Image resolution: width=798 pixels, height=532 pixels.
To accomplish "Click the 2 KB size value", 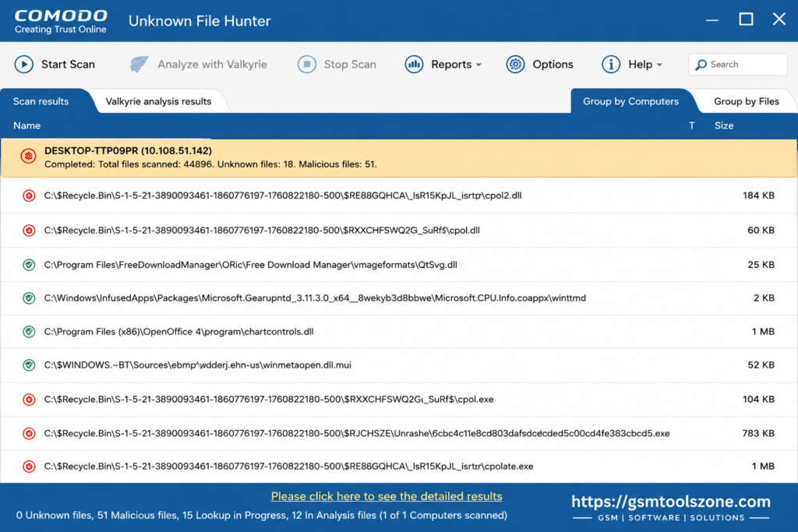I will pyautogui.click(x=764, y=298).
